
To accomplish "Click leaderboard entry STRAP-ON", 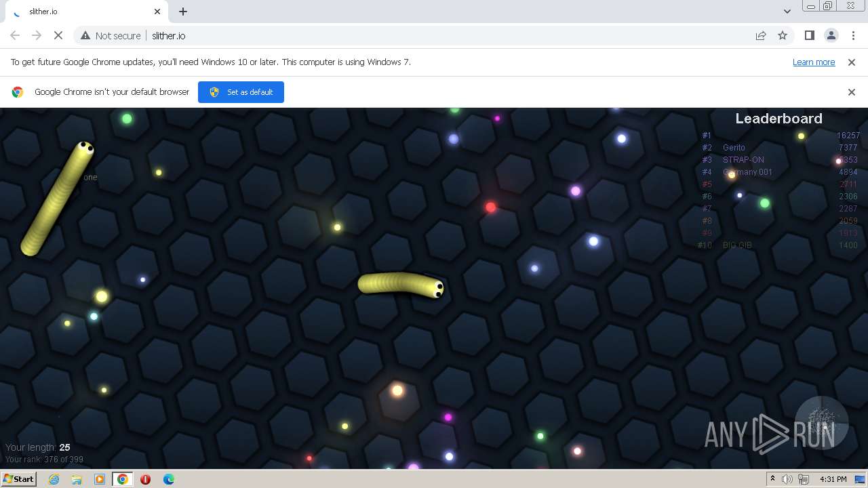I will coord(743,160).
